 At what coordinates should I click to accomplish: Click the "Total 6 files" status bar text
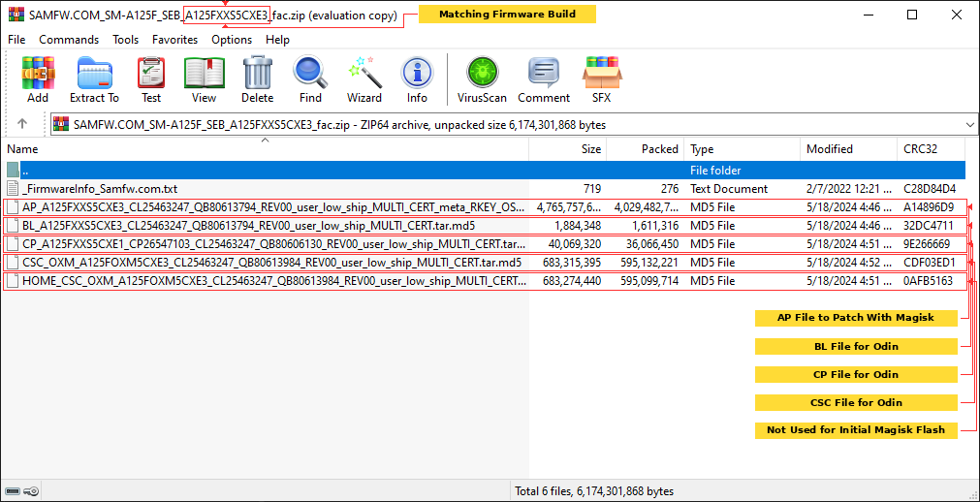[594, 491]
